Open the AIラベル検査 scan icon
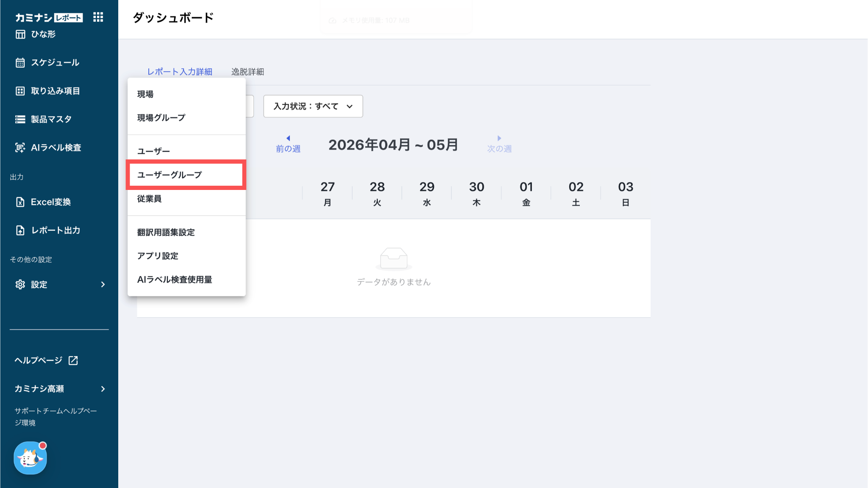868x488 pixels. click(20, 148)
